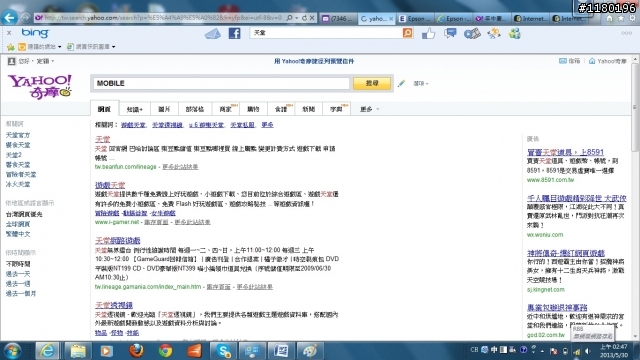Open favorites star icon at top right

[621, 18]
